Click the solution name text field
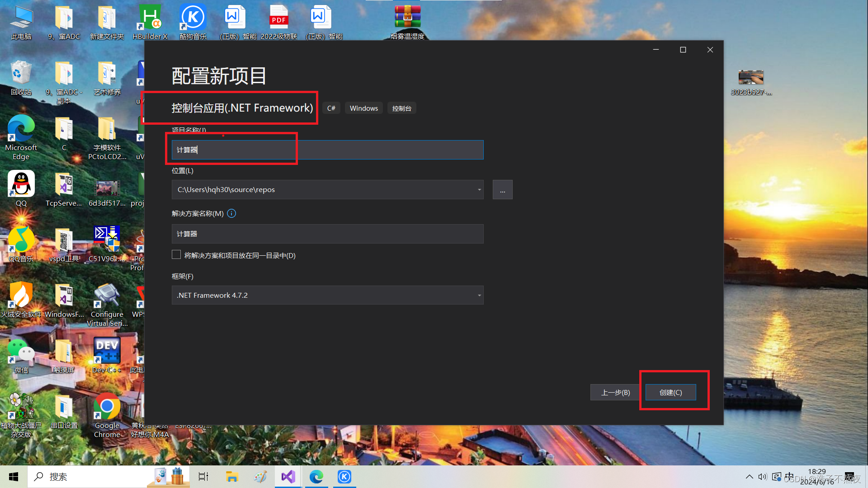Screen dimensions: 868x488 click(327, 234)
